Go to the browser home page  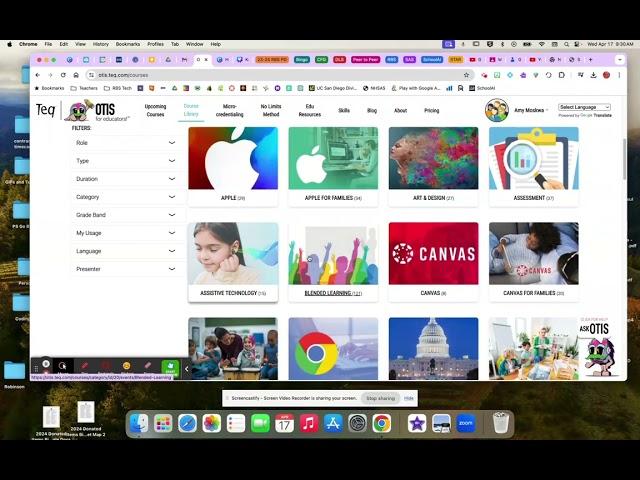(76, 75)
